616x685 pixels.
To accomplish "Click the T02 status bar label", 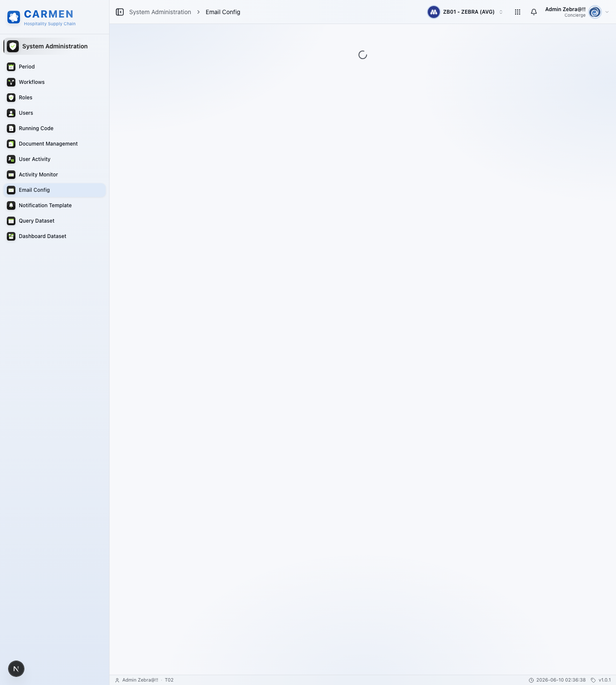I will [x=169, y=680].
